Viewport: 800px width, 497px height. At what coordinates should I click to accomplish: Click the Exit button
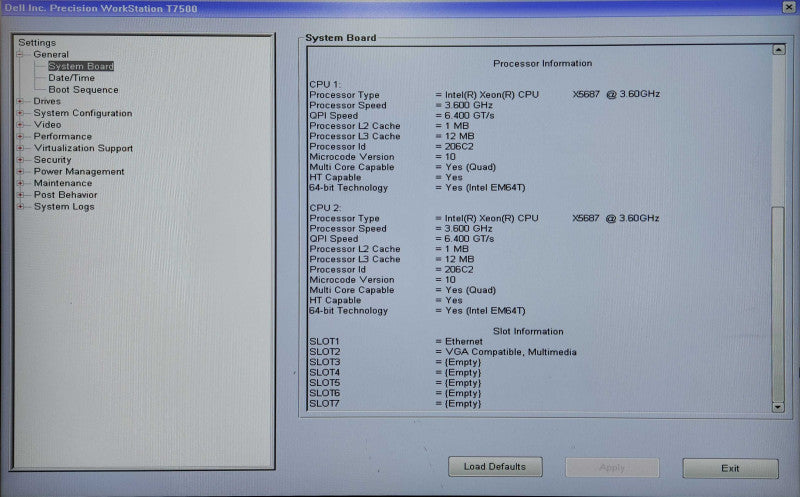click(x=730, y=468)
